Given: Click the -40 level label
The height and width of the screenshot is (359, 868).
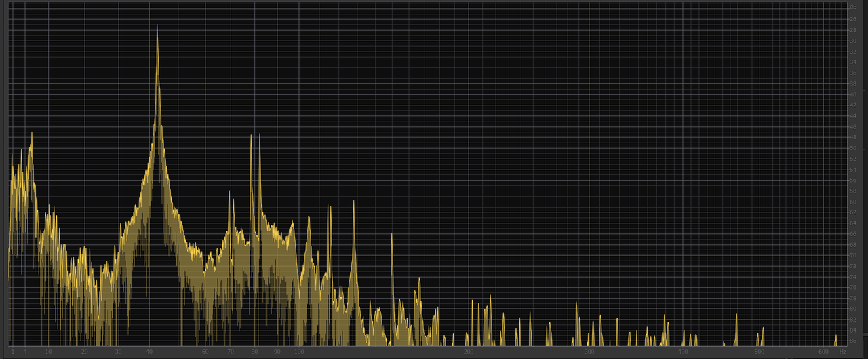Looking at the screenshot, I should pos(852,94).
